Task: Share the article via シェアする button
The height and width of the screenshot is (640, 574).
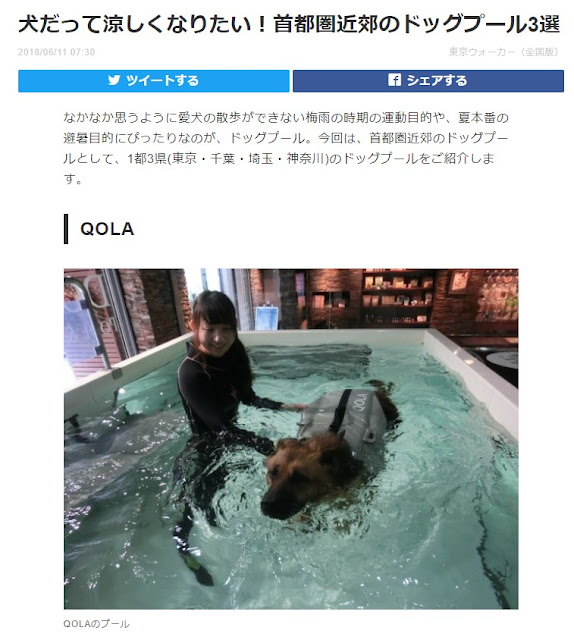Action: point(428,81)
